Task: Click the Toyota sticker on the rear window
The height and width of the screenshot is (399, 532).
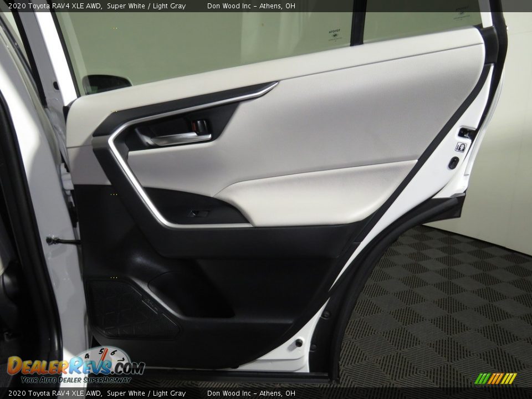Action: point(335,33)
